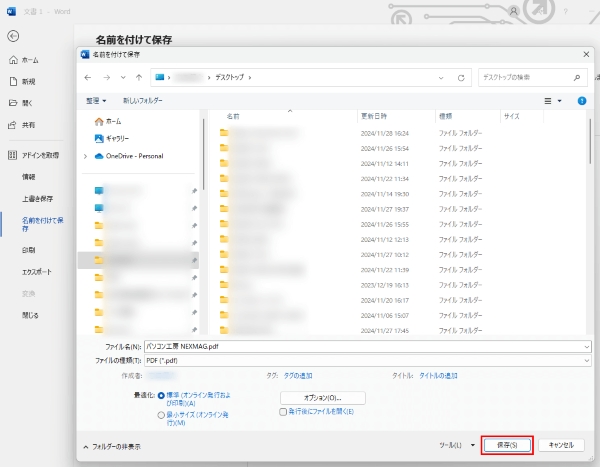Viewport: 600px width, 467px height.
Task: Select New (新規) in Word sidebar
Action: [22, 82]
